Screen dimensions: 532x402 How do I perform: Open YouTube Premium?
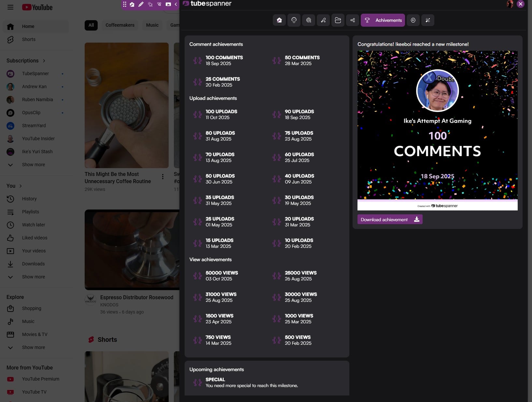pos(36,379)
